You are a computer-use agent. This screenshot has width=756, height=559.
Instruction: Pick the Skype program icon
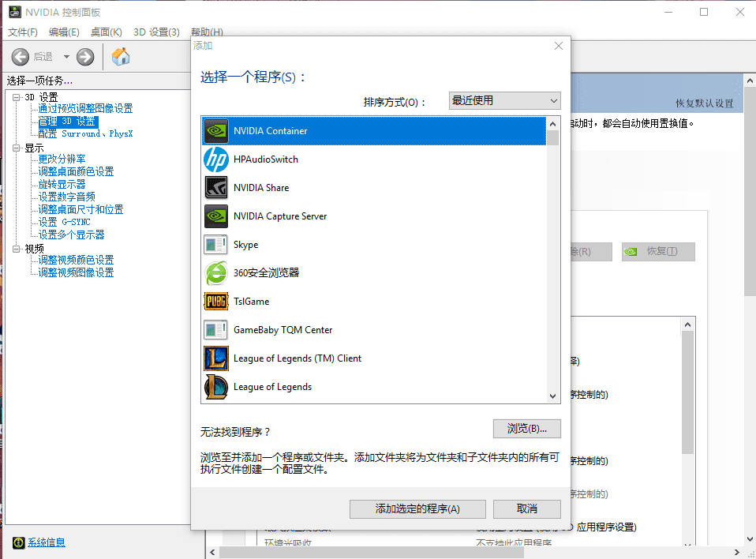pos(216,245)
